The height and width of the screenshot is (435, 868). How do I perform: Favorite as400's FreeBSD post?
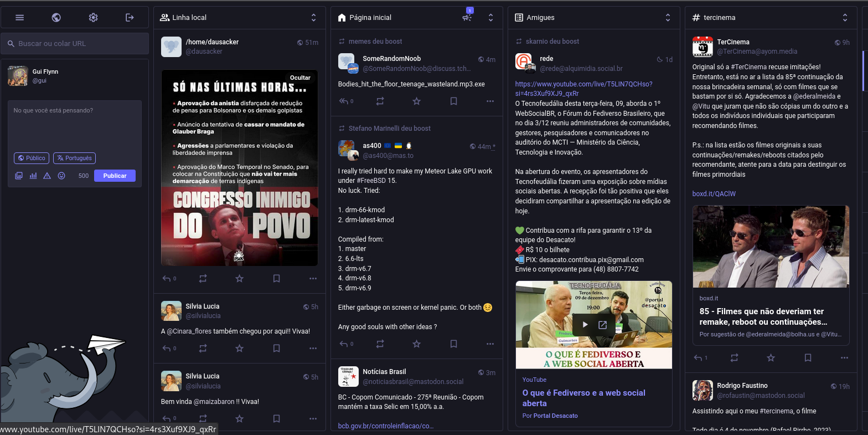click(416, 344)
